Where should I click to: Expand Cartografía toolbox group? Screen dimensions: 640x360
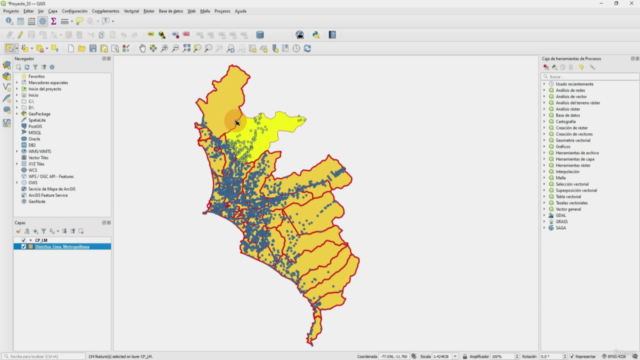(x=544, y=122)
